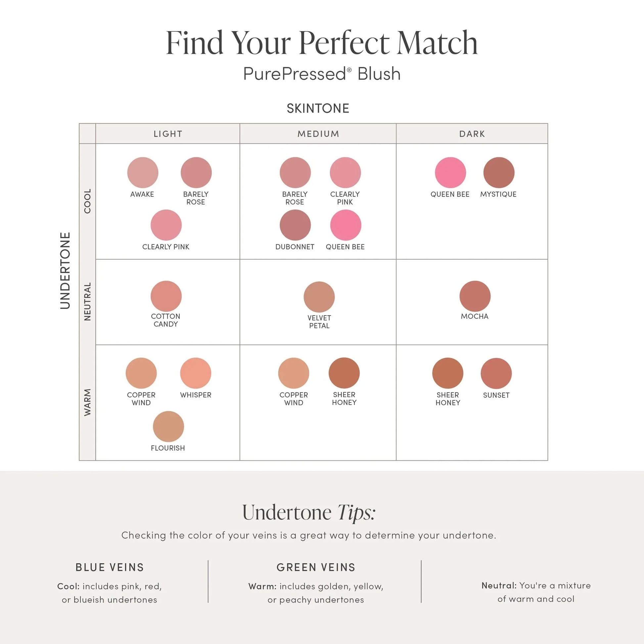Pick Sheer Honey swatch in Medium column
This screenshot has width=644, height=644.
point(344,373)
